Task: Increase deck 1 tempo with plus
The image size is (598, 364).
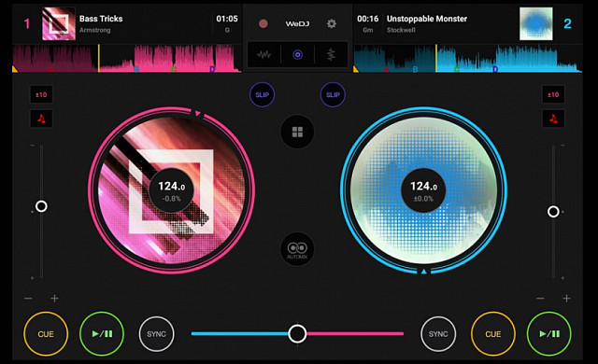Action: point(54,298)
